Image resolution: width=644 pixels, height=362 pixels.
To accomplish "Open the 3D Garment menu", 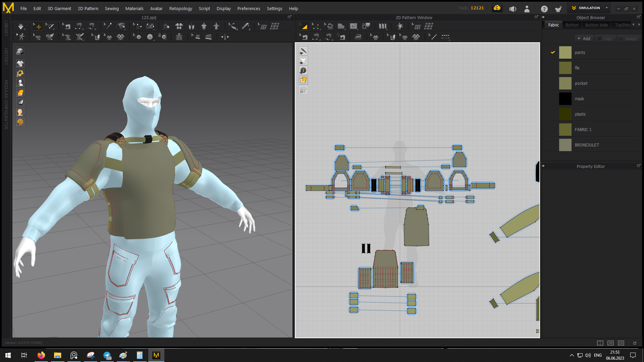I will [x=59, y=9].
